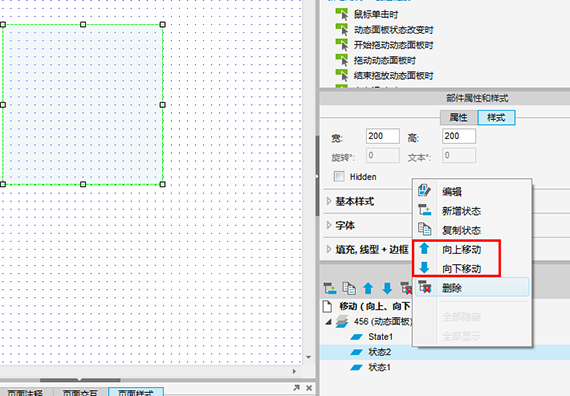Click the 鼠标单击时 interaction event
570x396 pixels.
(376, 15)
